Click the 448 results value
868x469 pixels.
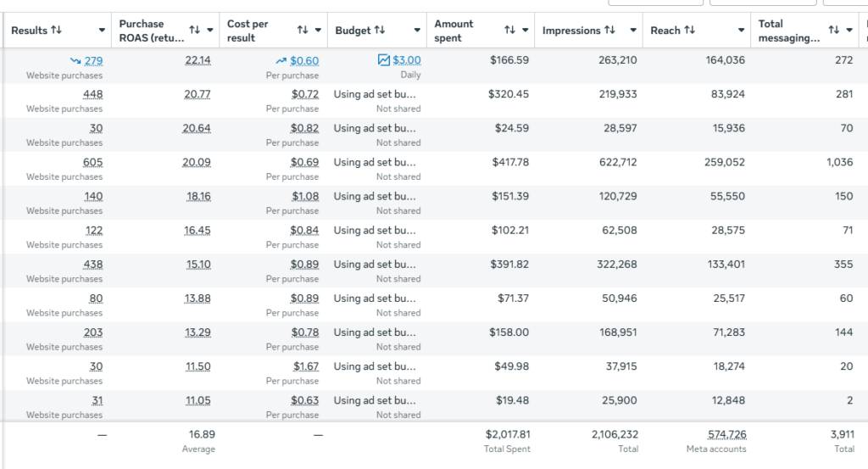[x=93, y=94]
